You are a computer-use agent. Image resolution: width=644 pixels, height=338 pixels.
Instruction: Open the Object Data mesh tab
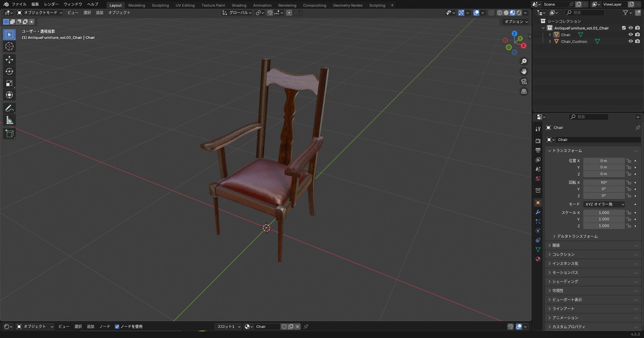[x=538, y=249]
